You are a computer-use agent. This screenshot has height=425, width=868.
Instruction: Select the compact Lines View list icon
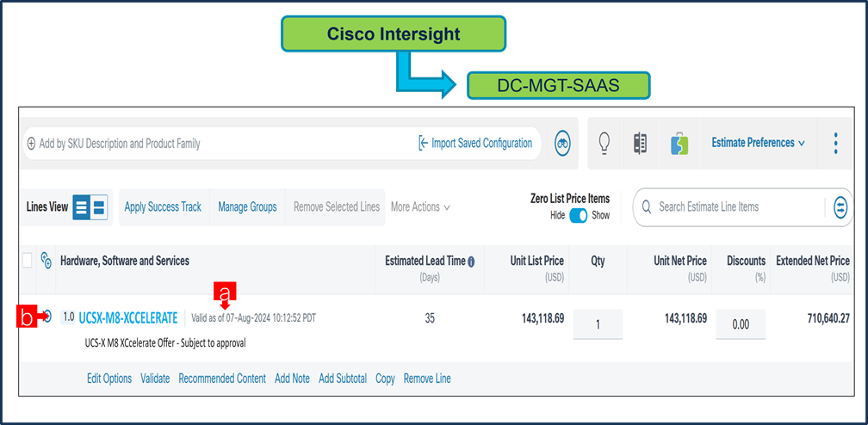pos(81,207)
